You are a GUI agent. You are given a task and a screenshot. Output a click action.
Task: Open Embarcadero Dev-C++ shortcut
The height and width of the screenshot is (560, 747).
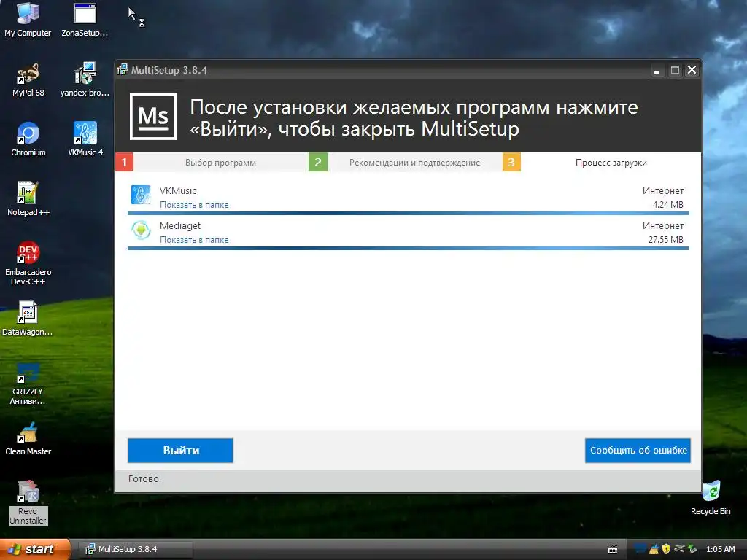pos(28,263)
